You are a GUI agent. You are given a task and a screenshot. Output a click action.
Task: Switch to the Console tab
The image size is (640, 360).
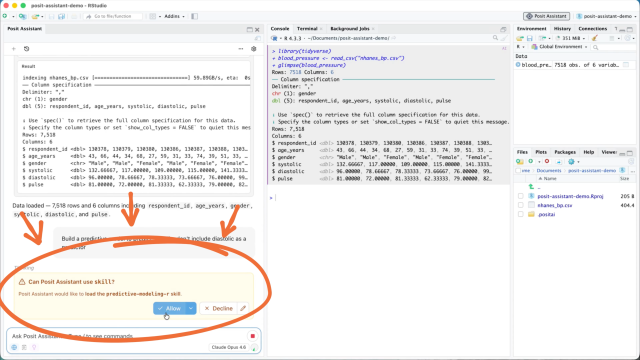coord(280,29)
